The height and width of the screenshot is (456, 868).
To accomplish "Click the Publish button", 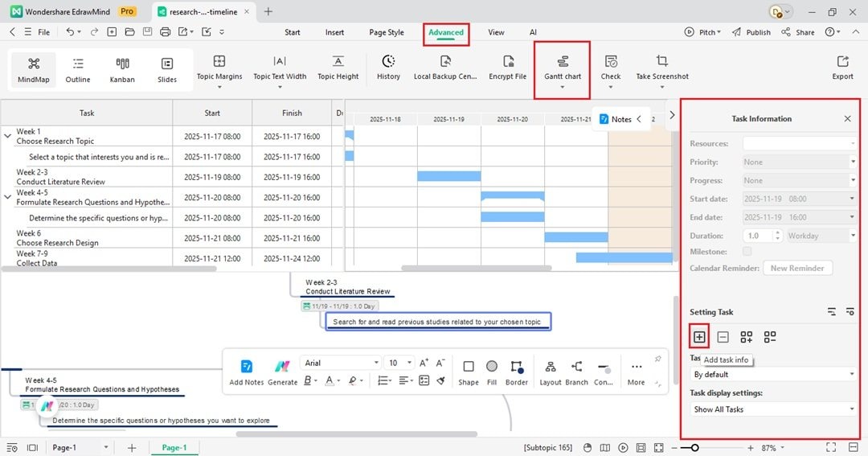I will point(751,32).
